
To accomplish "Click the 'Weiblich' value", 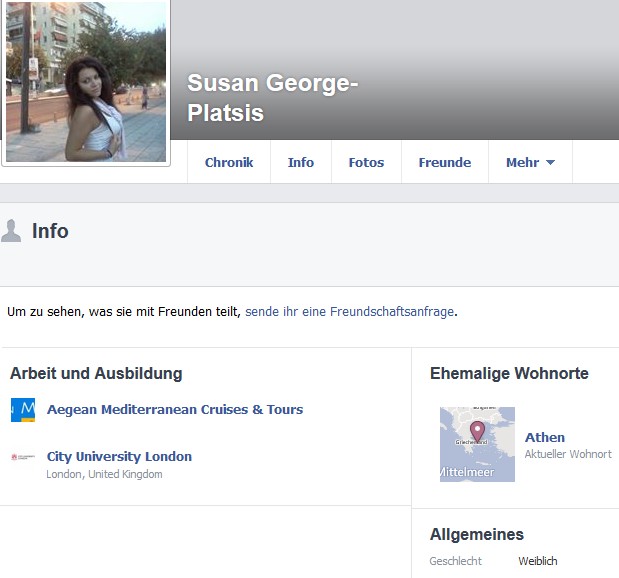I will [x=538, y=561].
